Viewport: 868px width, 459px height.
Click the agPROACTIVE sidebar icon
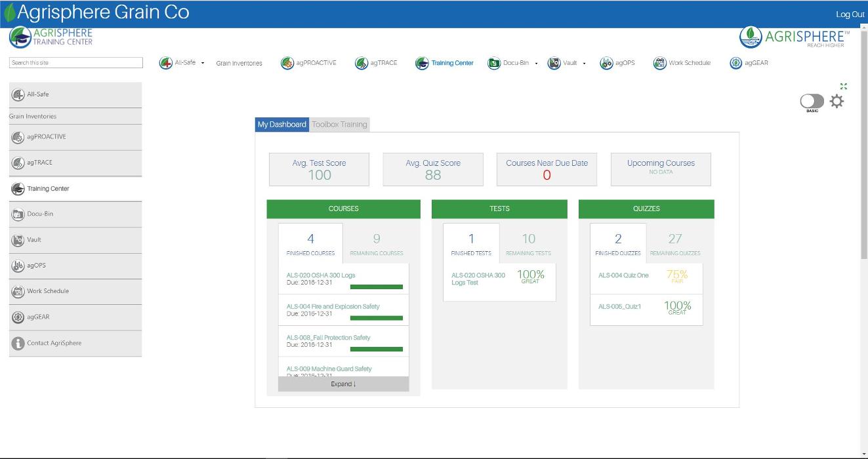tap(18, 137)
